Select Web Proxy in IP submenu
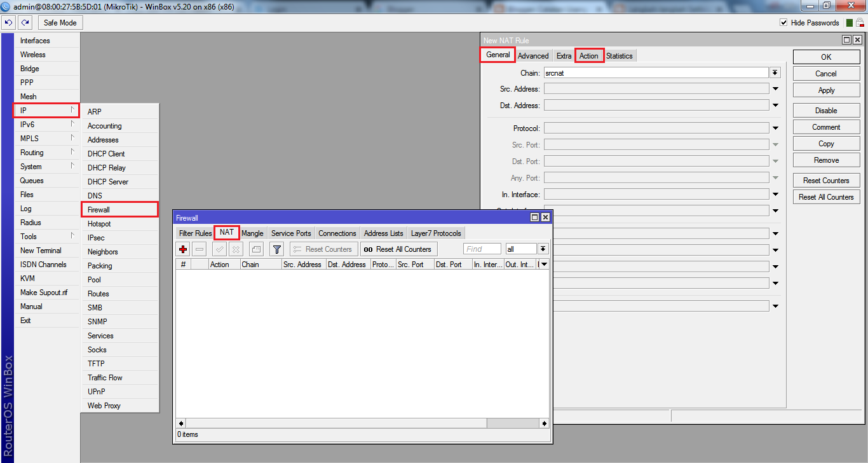Image resolution: width=868 pixels, height=463 pixels. coord(119,405)
